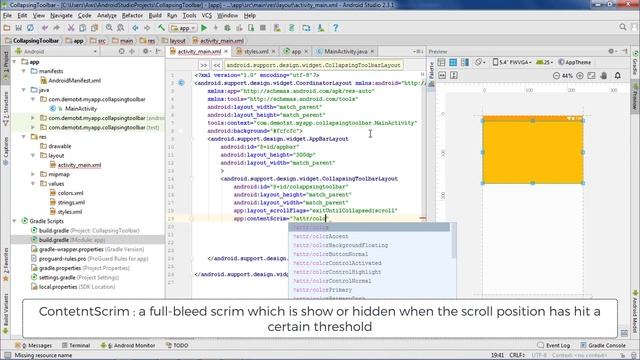Screen dimensions: 640x360
Task: Collapse the manifests folder
Action: pyautogui.click(x=24, y=71)
